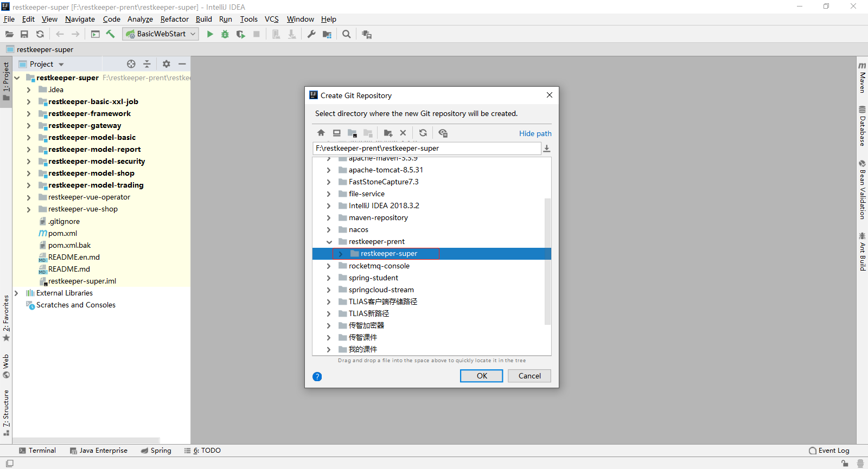This screenshot has height=469, width=868.
Task: Hide the Project tool window
Action: click(x=182, y=64)
